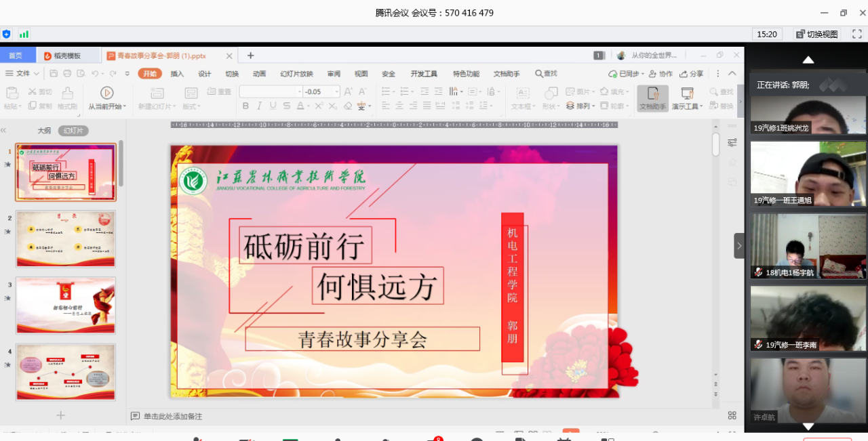Screen dimensions: 868x441
Task: Switch to the 幻灯片放映 tab
Action: 296,74
